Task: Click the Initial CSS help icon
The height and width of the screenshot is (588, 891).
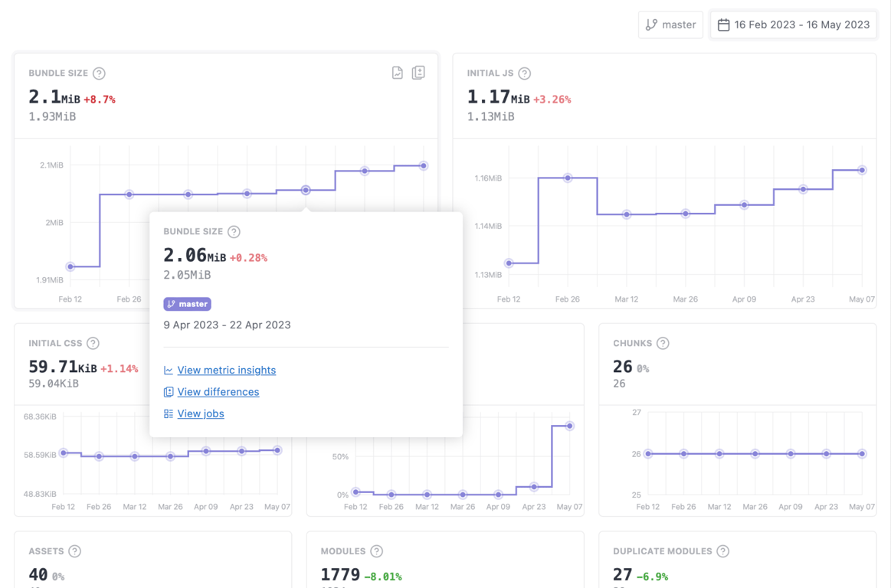Action: (93, 343)
